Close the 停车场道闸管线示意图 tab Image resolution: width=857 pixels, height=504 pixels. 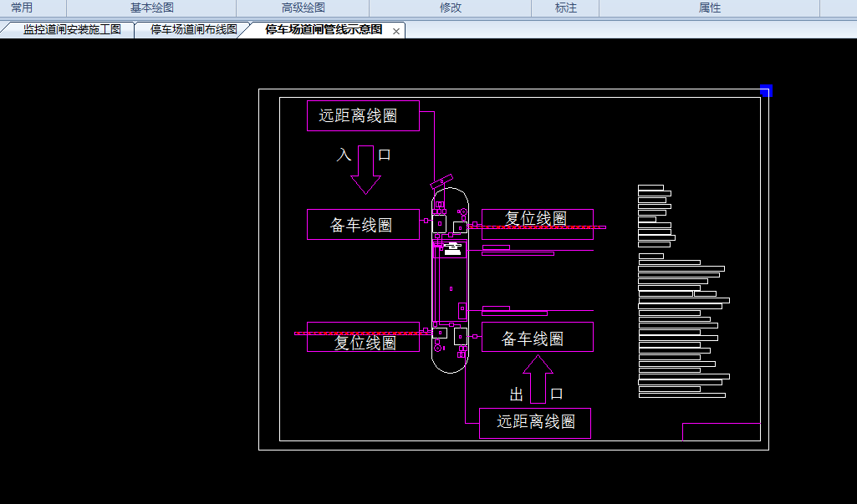396,32
